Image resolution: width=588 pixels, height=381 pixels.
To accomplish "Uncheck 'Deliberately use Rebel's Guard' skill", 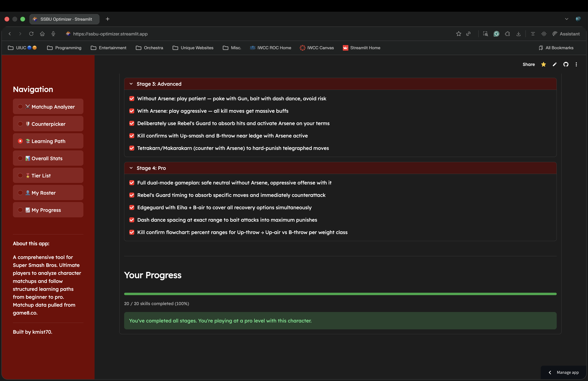I will [132, 123].
